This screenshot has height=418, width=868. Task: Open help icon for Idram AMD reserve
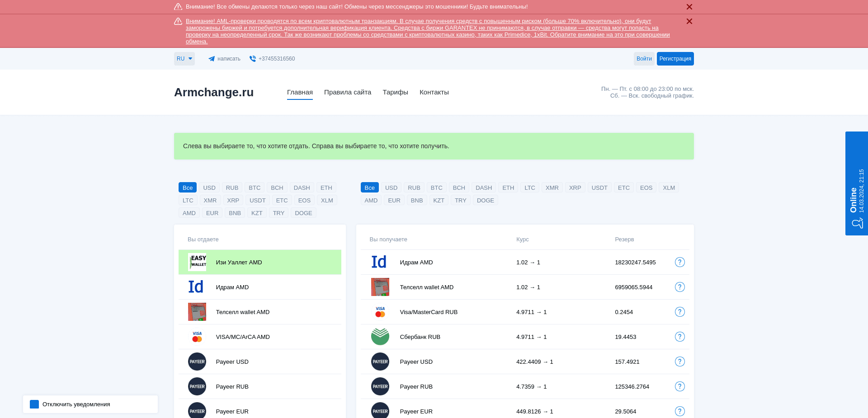pos(679,262)
